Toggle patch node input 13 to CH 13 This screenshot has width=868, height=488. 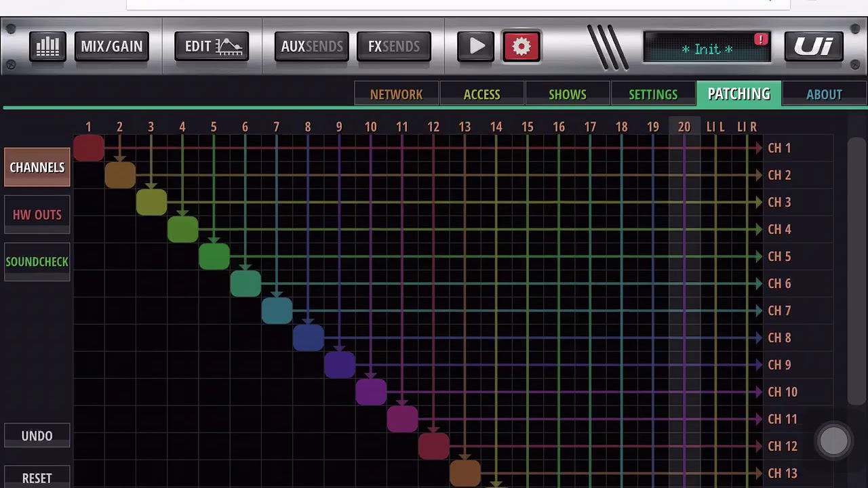(x=465, y=473)
